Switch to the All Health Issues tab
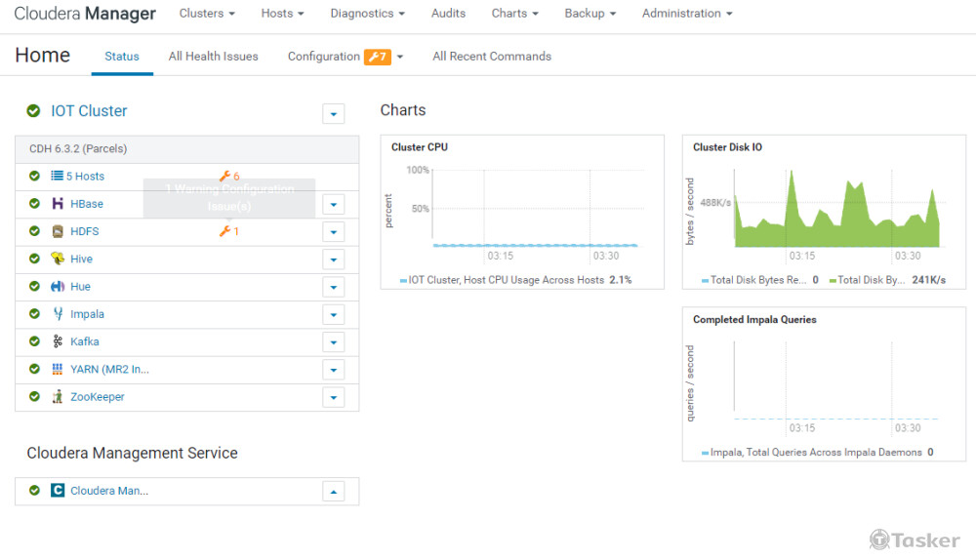 (x=213, y=57)
